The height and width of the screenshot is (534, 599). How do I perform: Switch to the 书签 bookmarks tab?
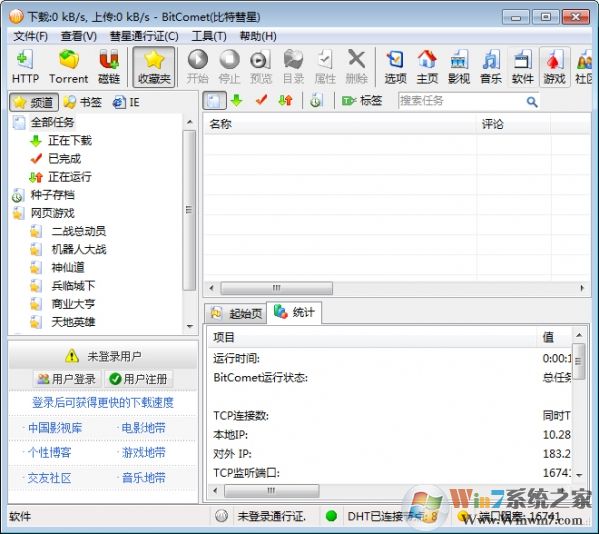click(83, 102)
